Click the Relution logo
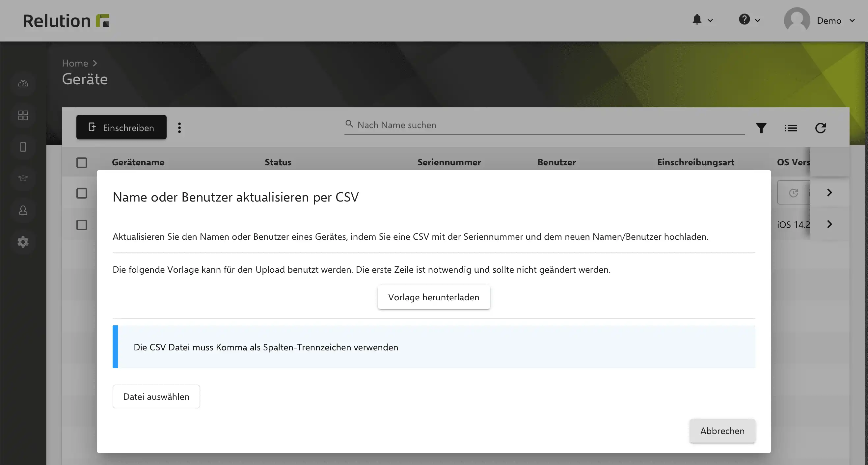Viewport: 868px width, 465px height. point(66,20)
